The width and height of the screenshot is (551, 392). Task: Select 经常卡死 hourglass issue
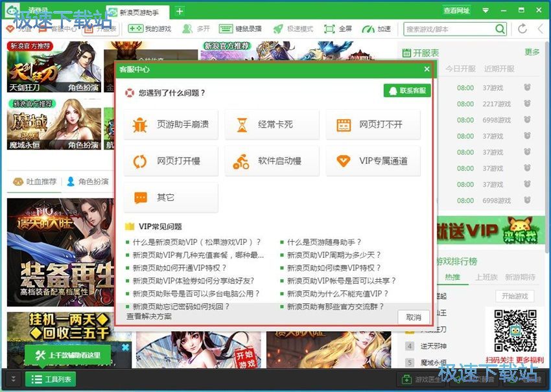click(272, 124)
